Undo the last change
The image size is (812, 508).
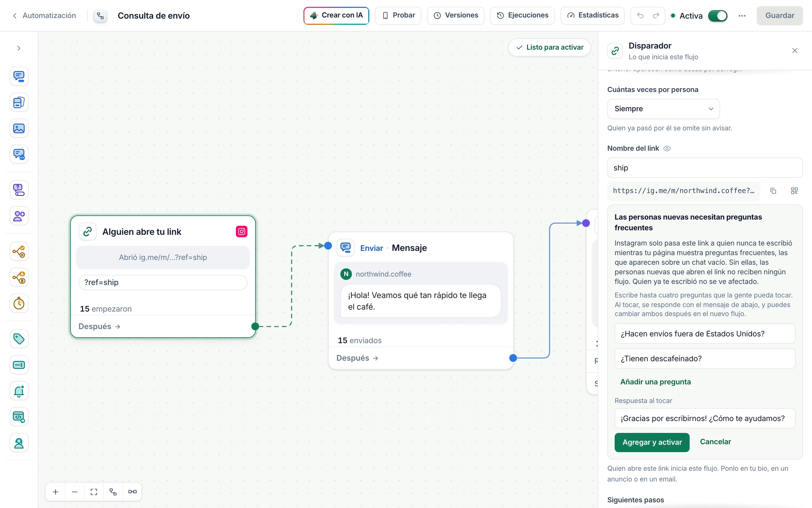(640, 16)
